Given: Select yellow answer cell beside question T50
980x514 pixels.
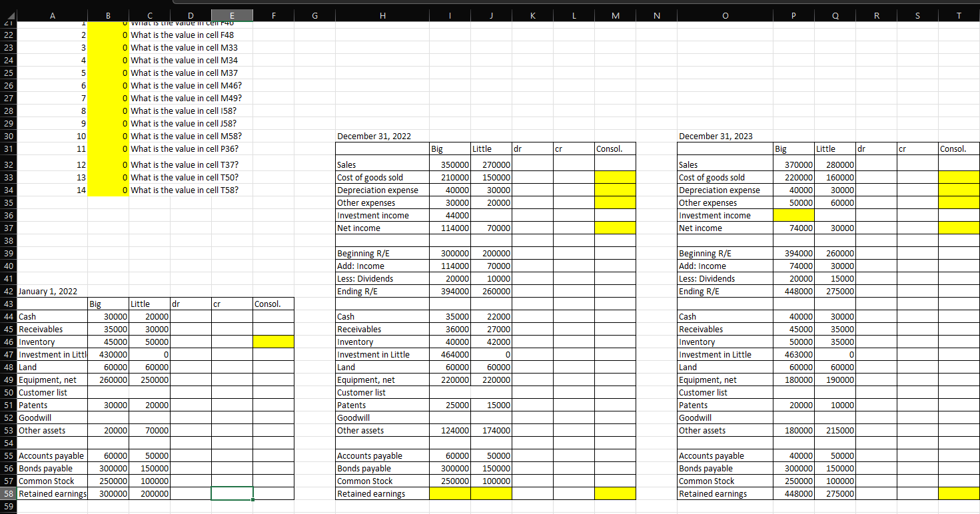Looking at the screenshot, I should pos(108,177).
